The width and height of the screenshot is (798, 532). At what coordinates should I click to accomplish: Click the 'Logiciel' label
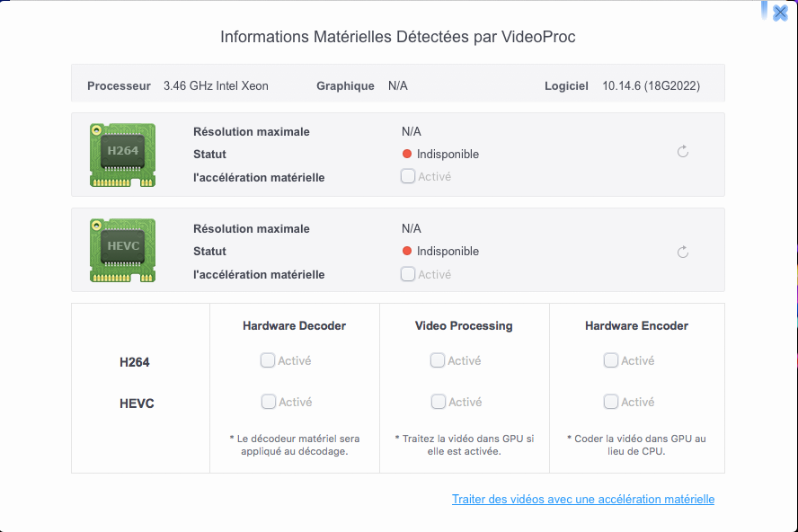pos(566,85)
